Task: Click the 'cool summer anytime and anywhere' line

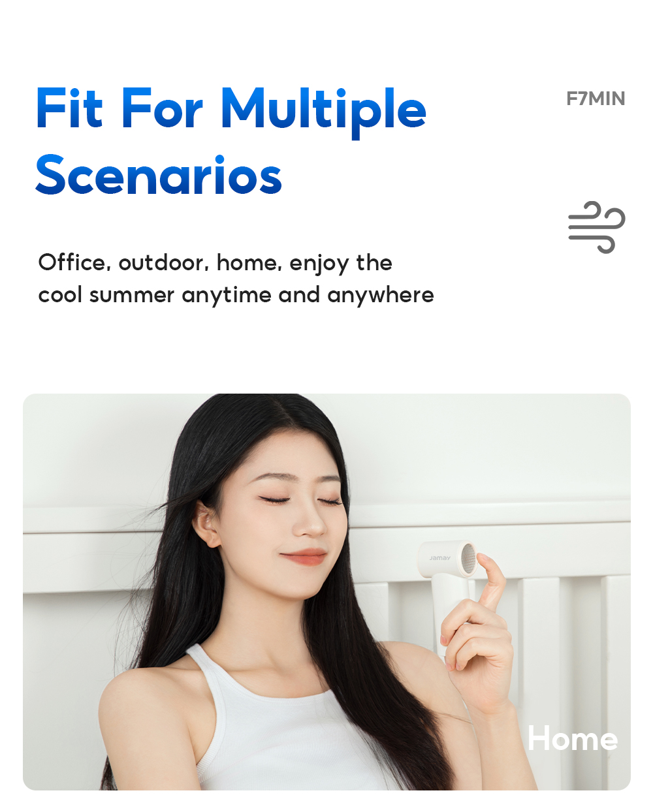Action: (x=236, y=295)
